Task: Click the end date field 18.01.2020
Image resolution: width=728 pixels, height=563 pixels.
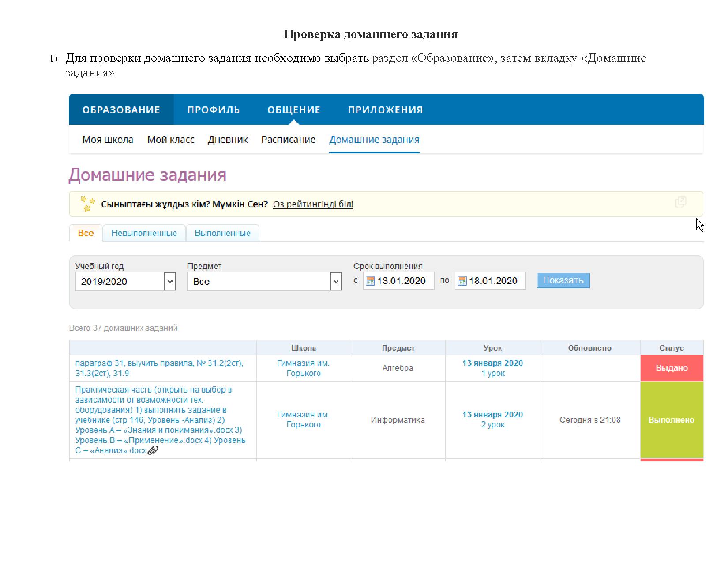Action: 490,281
